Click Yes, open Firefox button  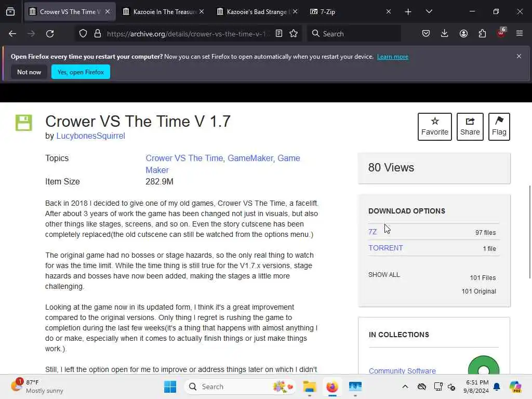tap(81, 72)
